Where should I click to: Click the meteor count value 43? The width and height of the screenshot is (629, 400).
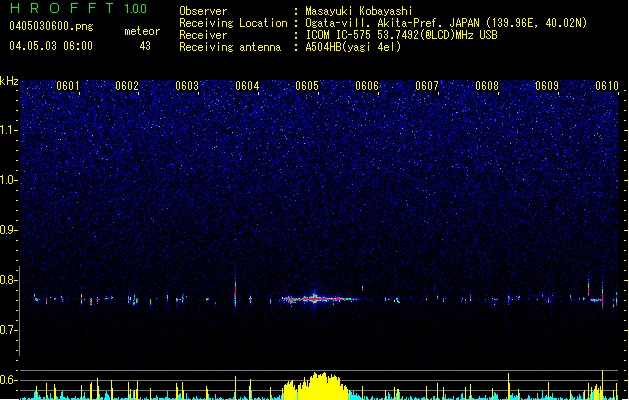pyautogui.click(x=145, y=46)
